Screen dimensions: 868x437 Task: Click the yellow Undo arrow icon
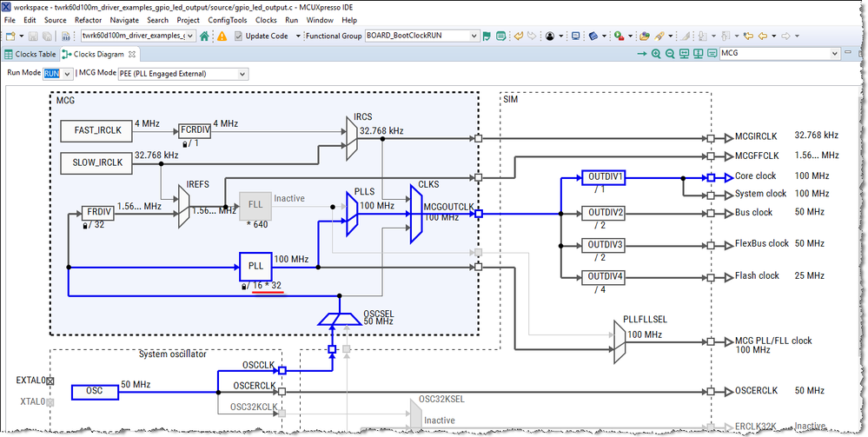tap(519, 36)
